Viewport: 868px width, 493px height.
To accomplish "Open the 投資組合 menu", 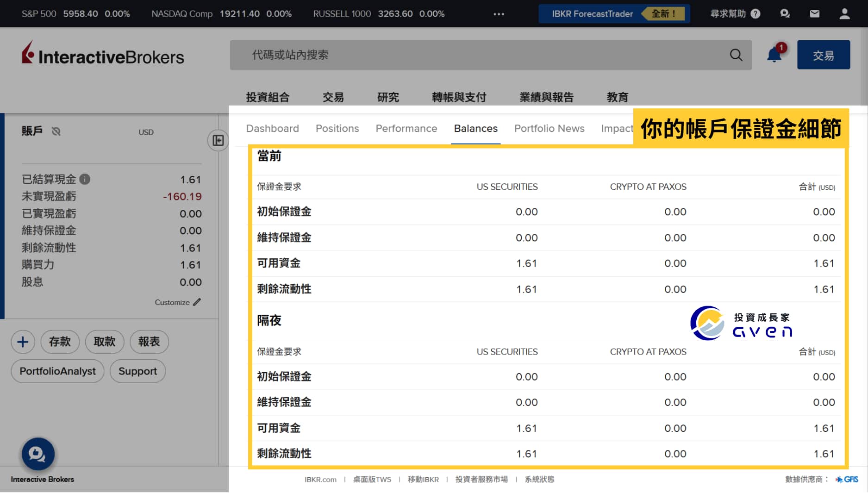I will [x=268, y=97].
